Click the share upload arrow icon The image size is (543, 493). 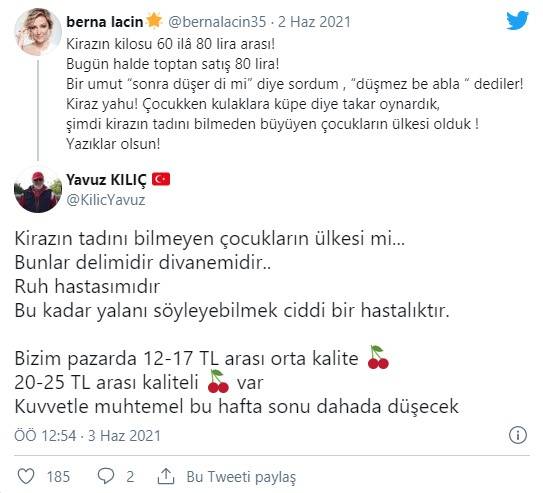(x=166, y=476)
